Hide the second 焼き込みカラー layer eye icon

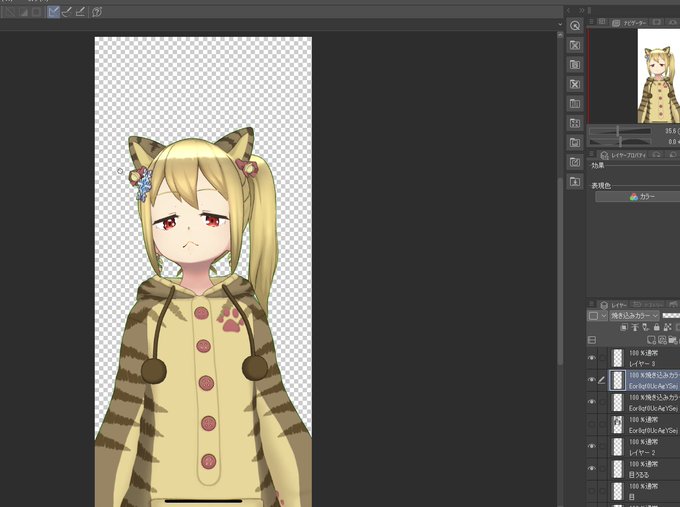tap(592, 402)
